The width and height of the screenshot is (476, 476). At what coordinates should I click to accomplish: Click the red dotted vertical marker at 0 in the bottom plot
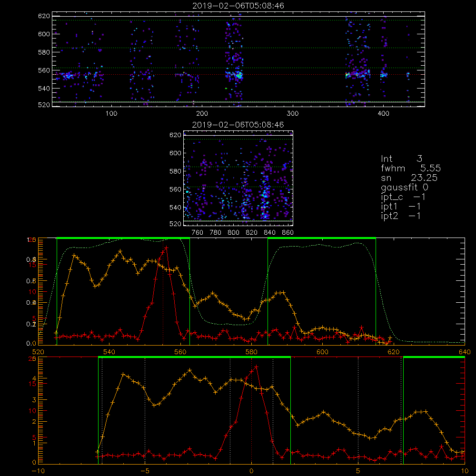tap(251, 410)
